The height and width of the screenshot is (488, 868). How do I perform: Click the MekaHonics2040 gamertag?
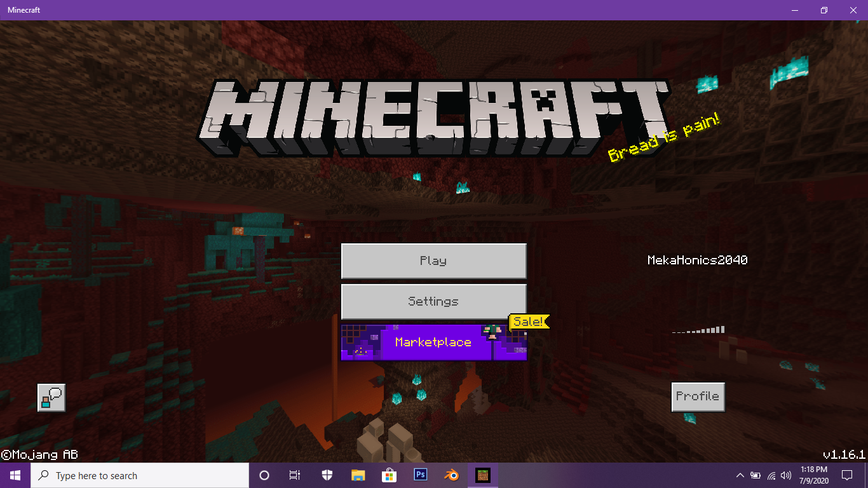[697, 260]
